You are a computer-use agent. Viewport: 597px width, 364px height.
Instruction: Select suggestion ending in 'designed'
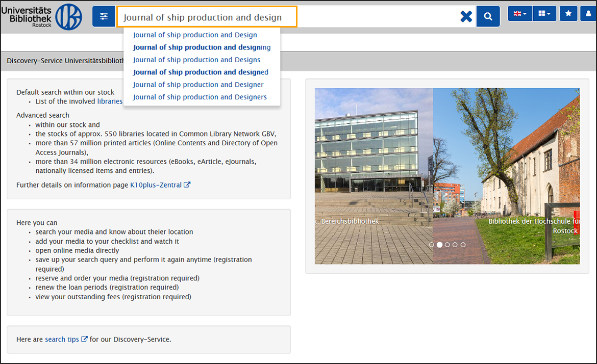(201, 72)
